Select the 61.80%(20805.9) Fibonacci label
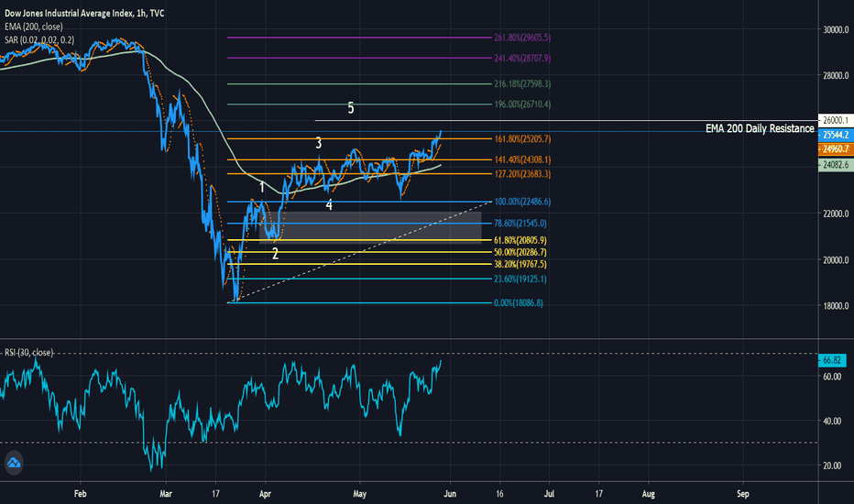854x504 pixels. tap(520, 240)
